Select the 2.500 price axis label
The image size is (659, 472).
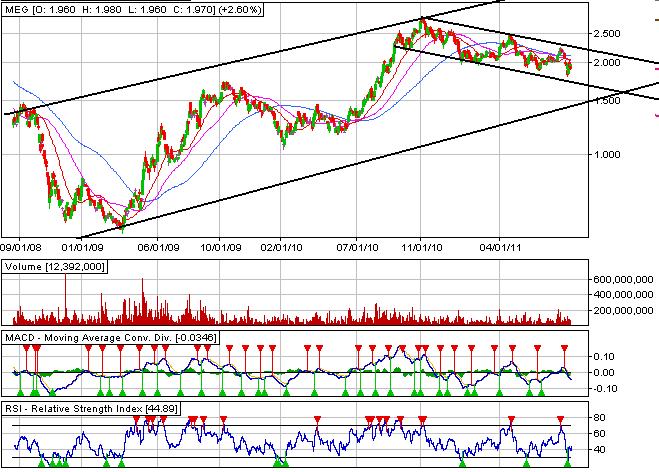(606, 33)
